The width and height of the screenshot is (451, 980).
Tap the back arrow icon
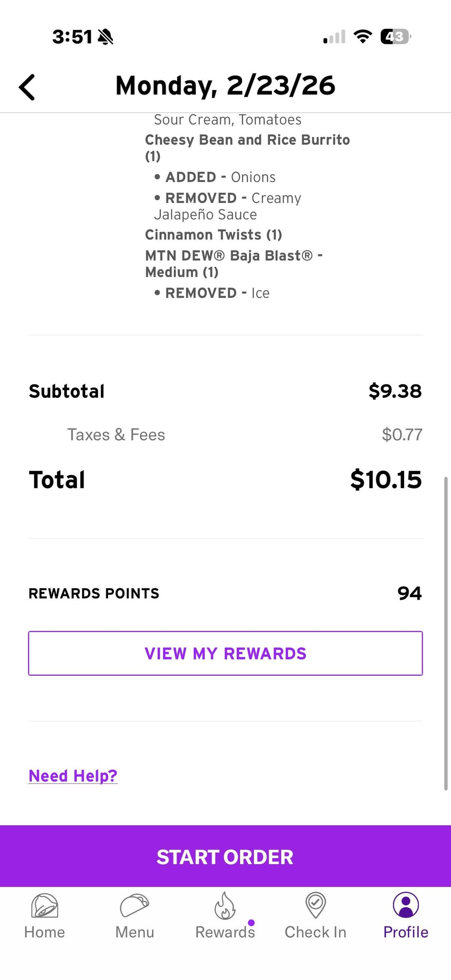pyautogui.click(x=27, y=87)
